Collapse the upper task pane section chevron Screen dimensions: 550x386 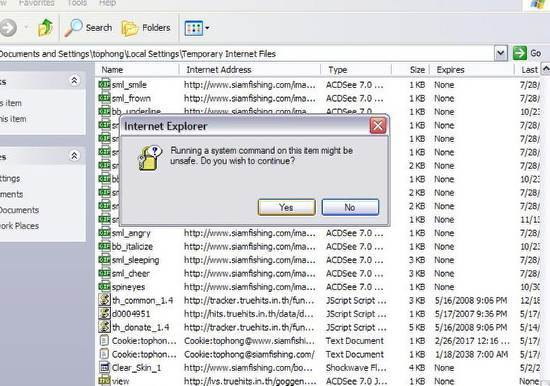pyautogui.click(x=74, y=81)
